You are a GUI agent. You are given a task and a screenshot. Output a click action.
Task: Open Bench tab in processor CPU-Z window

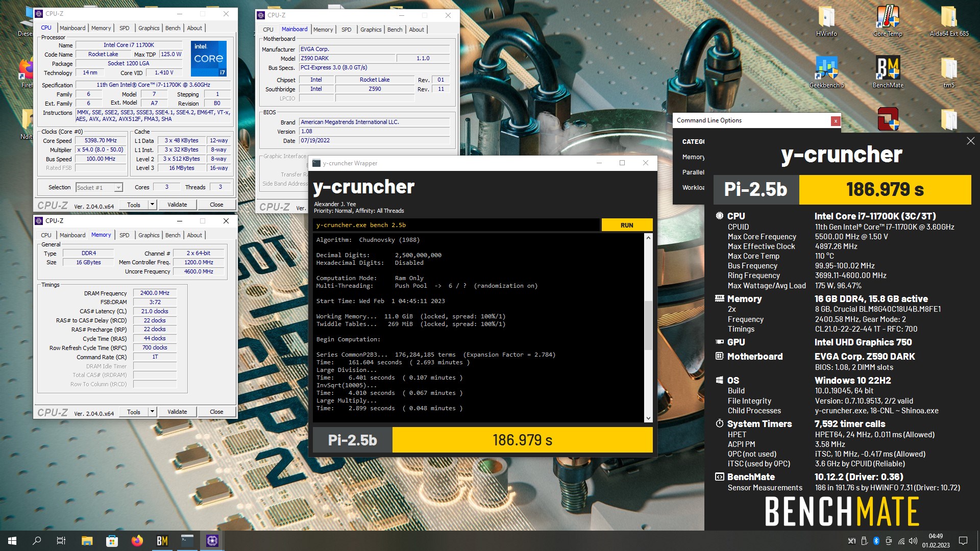[x=173, y=28]
